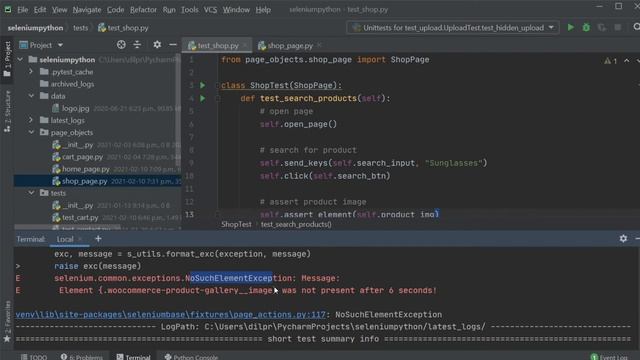Open Terminal tool window button

click(133, 357)
